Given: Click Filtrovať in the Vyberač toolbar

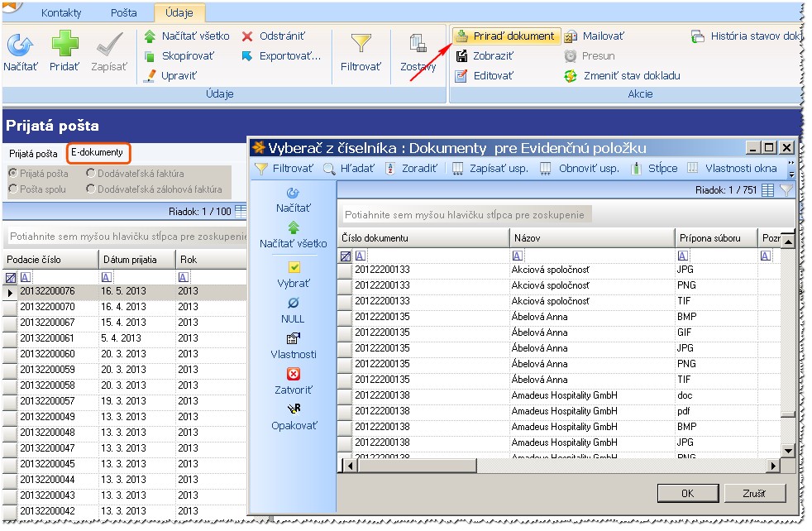Looking at the screenshot, I should pyautogui.click(x=284, y=169).
